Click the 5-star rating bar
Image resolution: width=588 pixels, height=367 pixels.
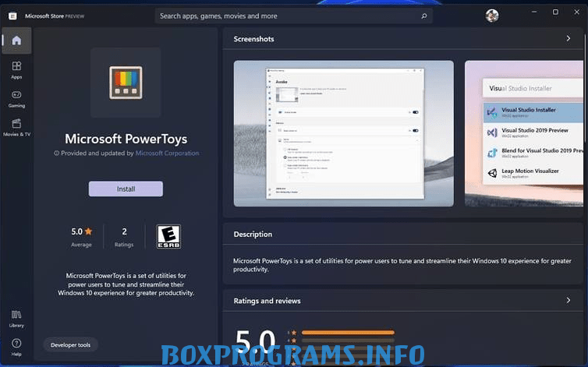[x=348, y=333]
